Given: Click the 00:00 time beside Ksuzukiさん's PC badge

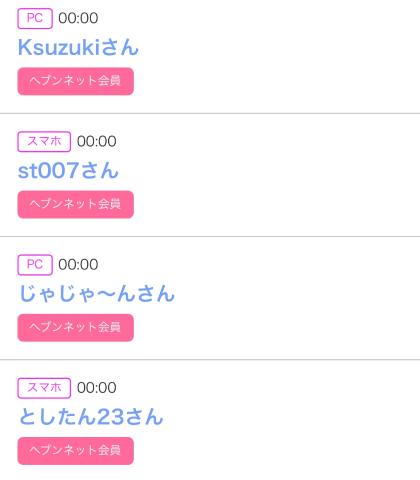Looking at the screenshot, I should 78,18.
